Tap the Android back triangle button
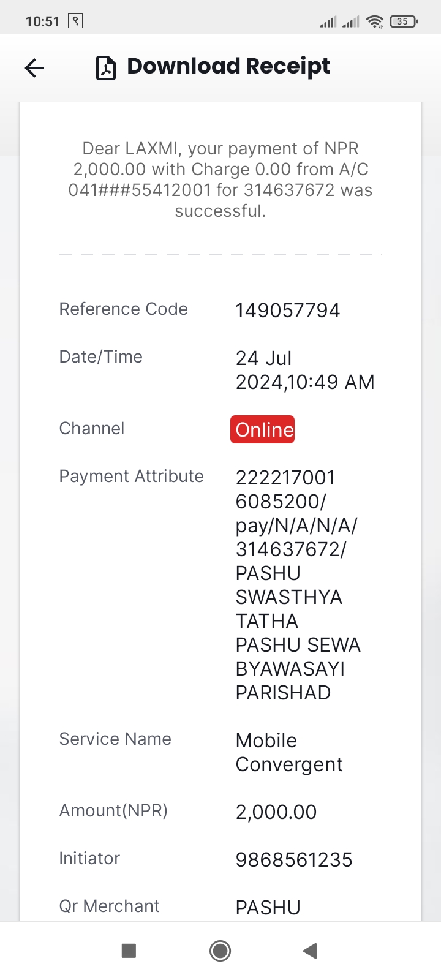Image resolution: width=441 pixels, height=980 pixels. (x=310, y=951)
